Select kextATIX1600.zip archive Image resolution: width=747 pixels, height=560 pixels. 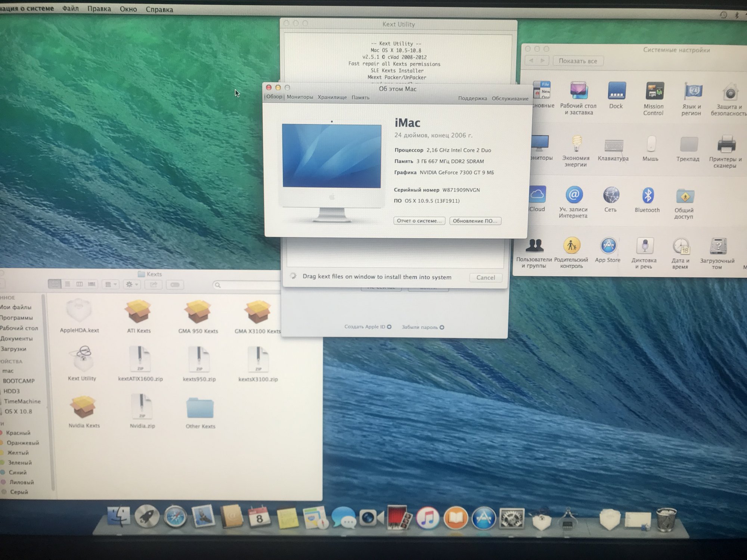pos(140,364)
